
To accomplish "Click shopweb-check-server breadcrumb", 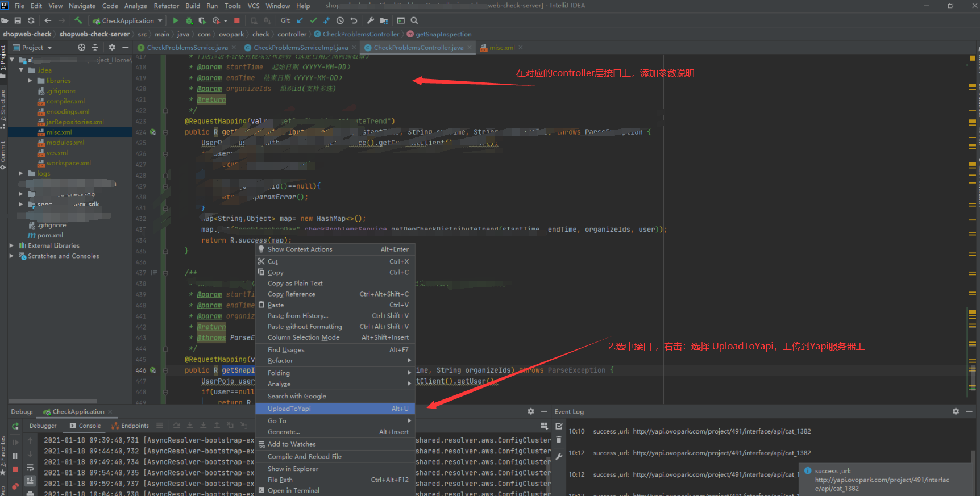I will click(x=94, y=34).
